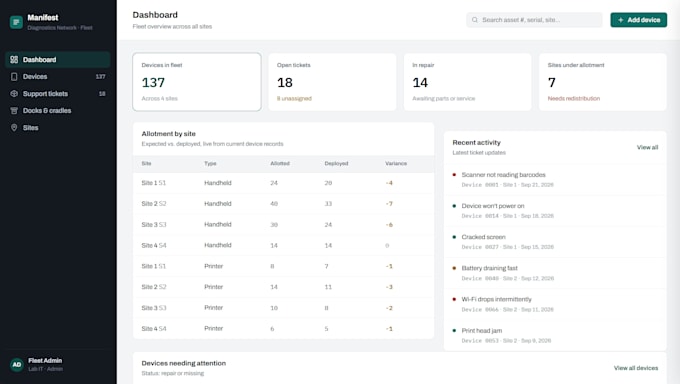The image size is (680, 384).
Task: Click the search magnifier icon
Action: 474,20
